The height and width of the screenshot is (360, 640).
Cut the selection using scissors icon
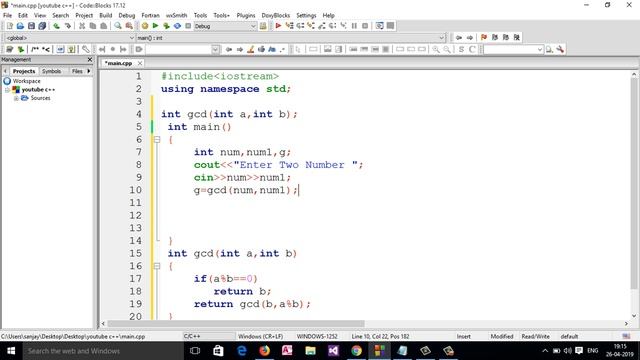coord(82,26)
